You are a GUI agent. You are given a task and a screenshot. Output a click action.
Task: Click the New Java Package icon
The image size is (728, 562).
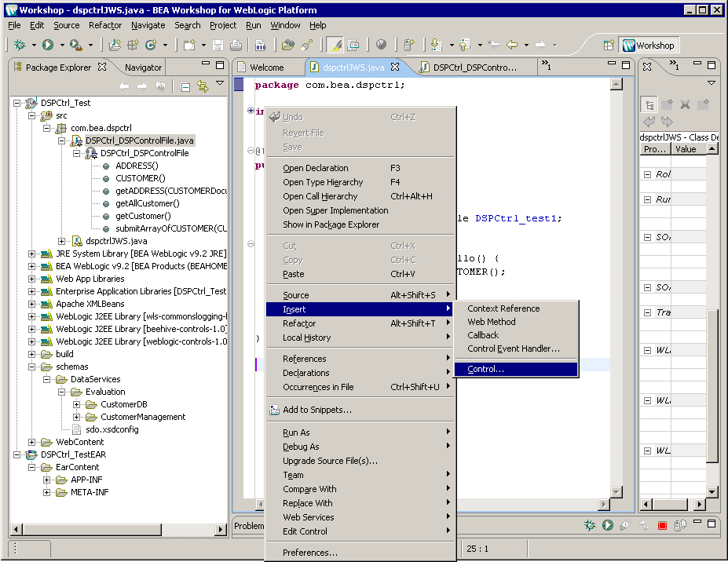133,45
